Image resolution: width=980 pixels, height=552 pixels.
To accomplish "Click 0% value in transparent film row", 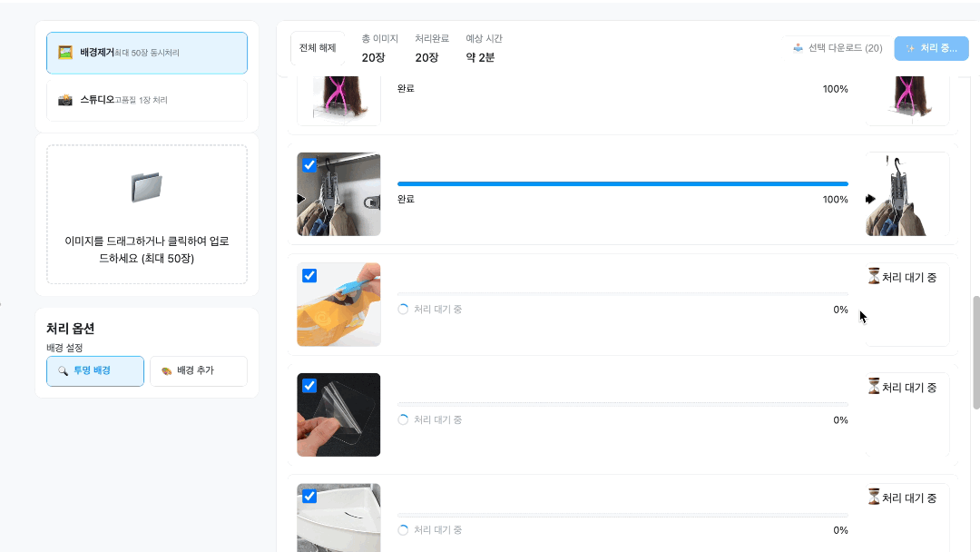I will [x=840, y=420].
